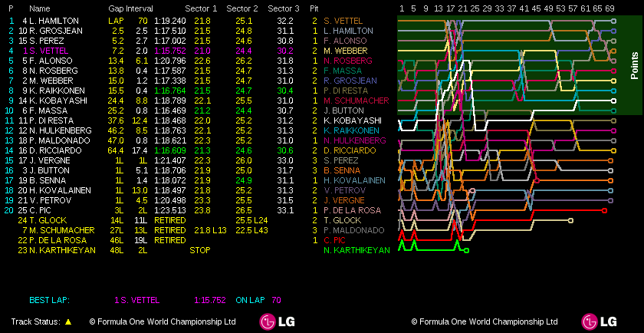
Task: Select the Pit column header
Action: [x=314, y=8]
